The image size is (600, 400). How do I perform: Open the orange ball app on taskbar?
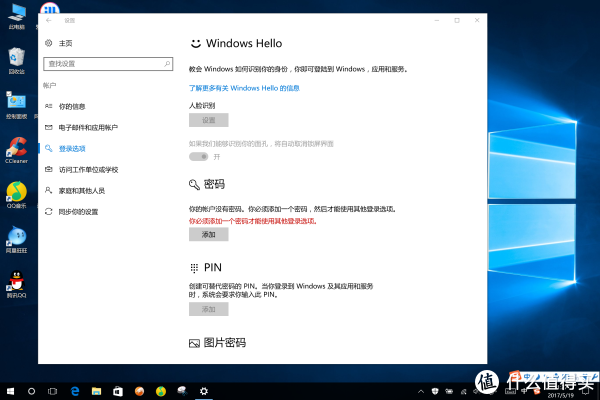point(139,391)
